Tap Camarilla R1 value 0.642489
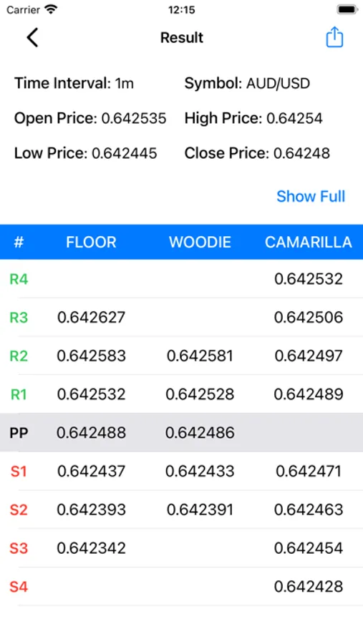The image size is (363, 644). click(309, 394)
